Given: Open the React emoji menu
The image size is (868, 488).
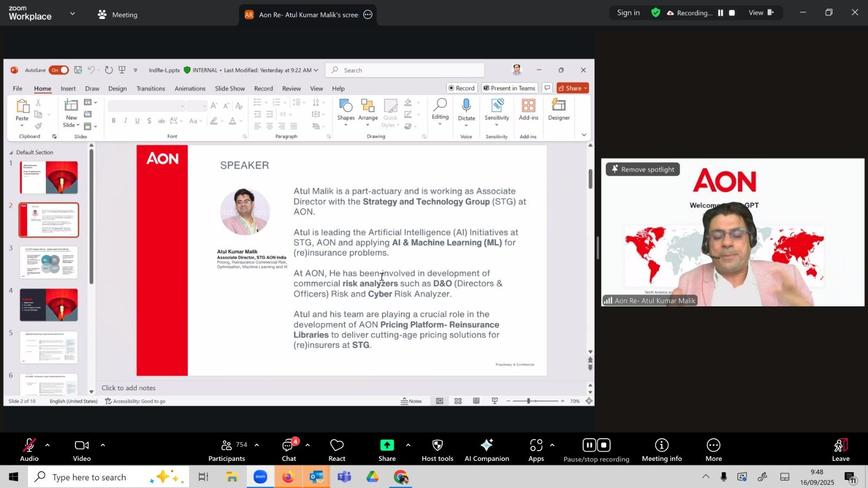Looking at the screenshot, I should 337,450.
